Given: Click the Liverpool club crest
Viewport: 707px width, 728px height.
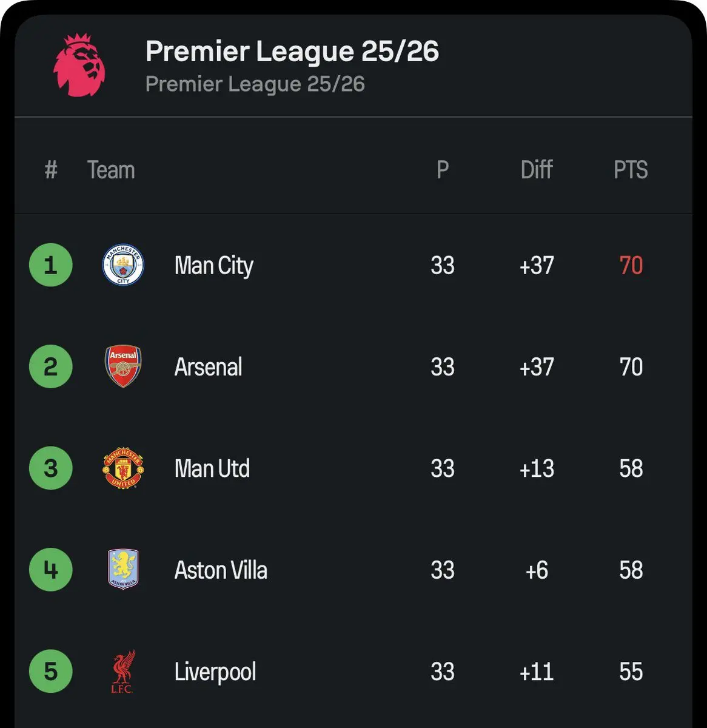Looking at the screenshot, I should 123,672.
